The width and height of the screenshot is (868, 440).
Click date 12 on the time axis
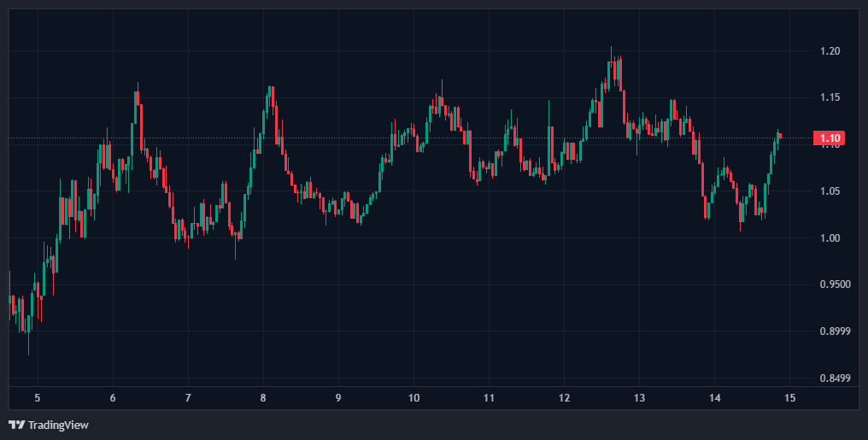pyautogui.click(x=564, y=398)
